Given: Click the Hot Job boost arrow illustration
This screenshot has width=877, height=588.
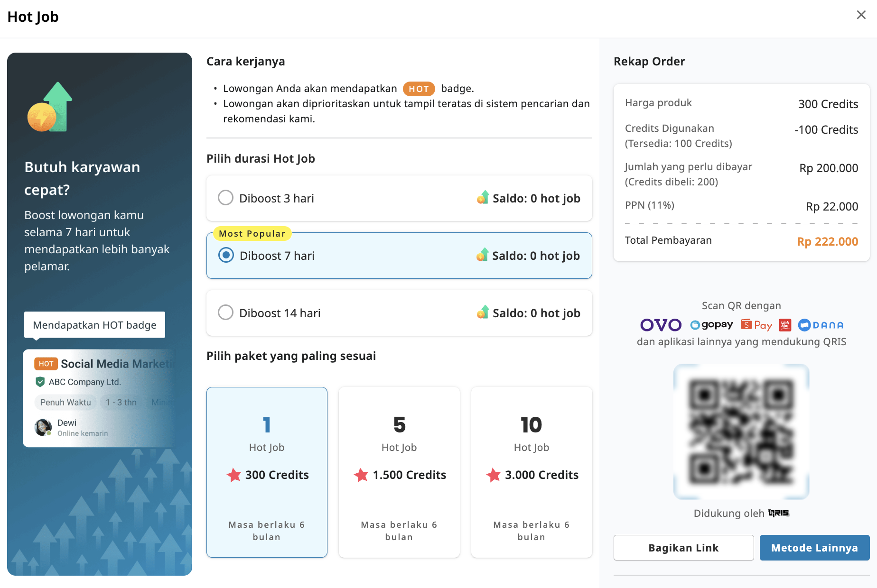Looking at the screenshot, I should [50, 108].
